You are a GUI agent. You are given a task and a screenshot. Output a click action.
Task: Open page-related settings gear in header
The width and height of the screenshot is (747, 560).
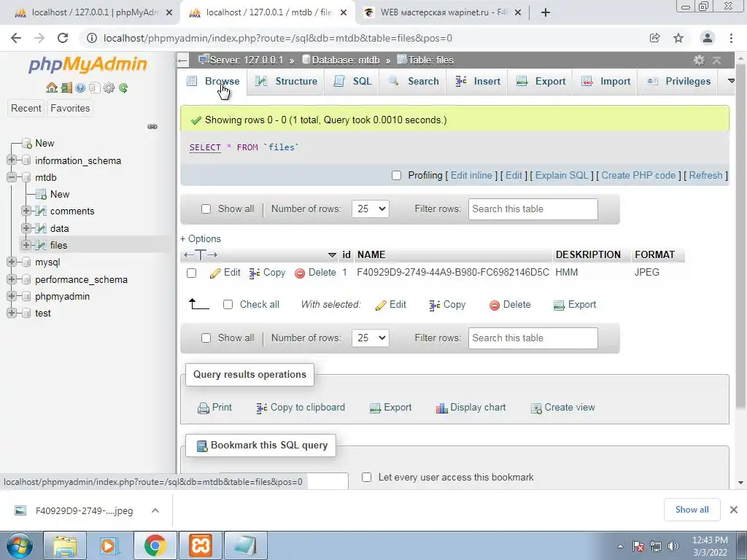point(699,60)
